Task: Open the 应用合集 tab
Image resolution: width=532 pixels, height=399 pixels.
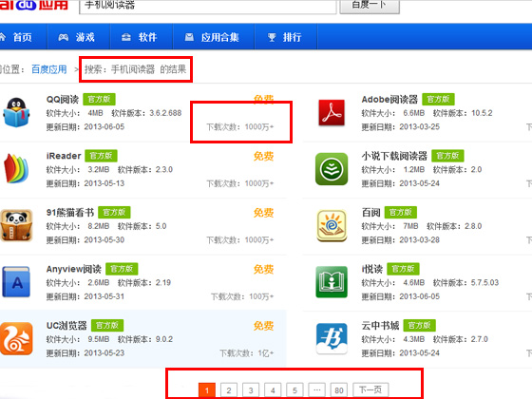Action: tap(214, 37)
